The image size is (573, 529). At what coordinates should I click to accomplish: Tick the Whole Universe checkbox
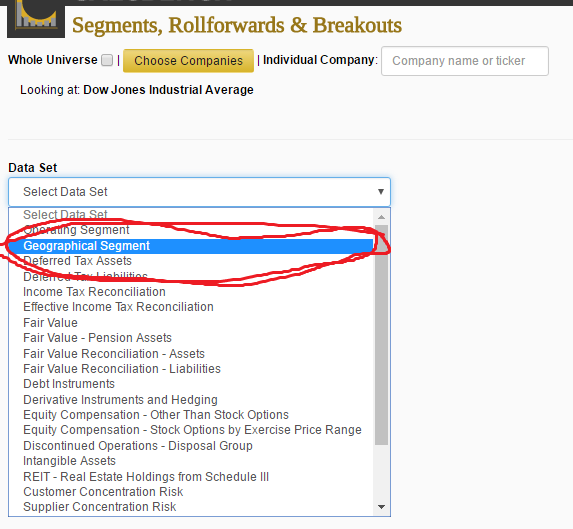(107, 60)
